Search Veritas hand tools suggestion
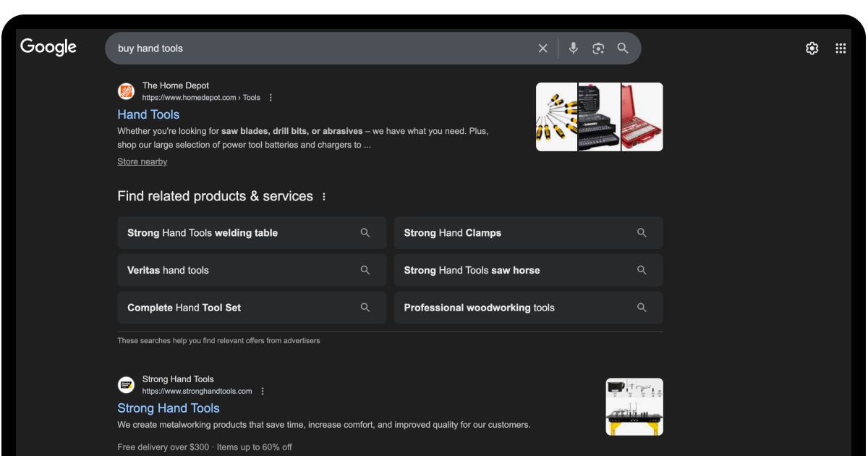This screenshot has width=868, height=456. [x=252, y=270]
